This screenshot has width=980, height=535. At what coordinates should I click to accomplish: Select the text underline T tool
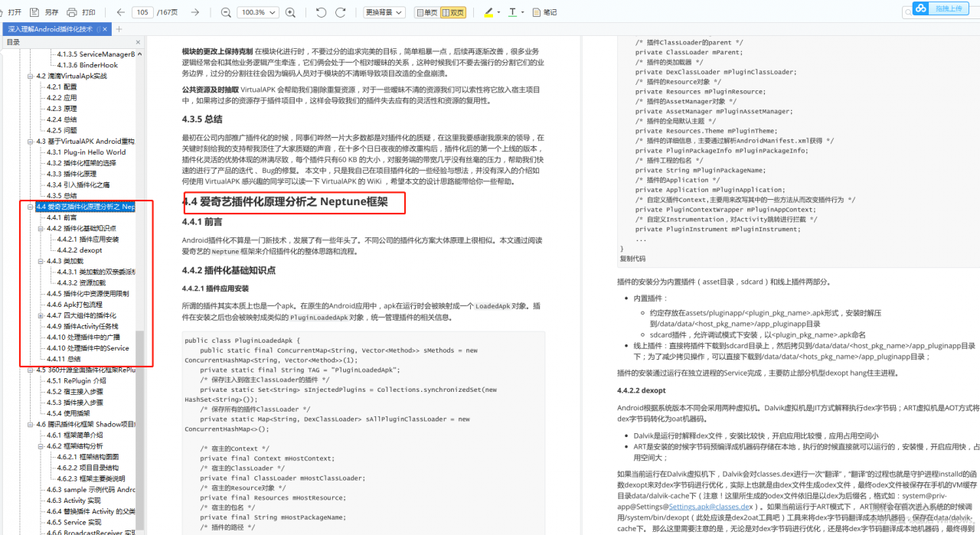point(512,12)
